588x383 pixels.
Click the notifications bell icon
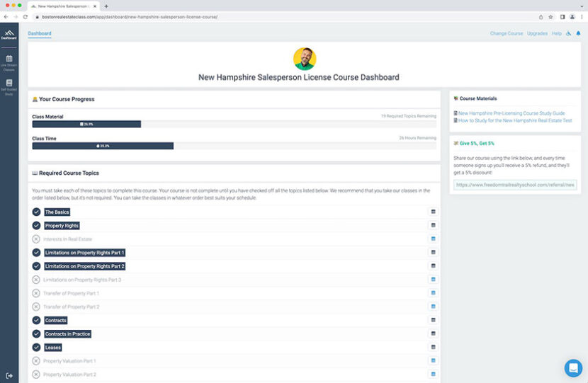pos(578,33)
